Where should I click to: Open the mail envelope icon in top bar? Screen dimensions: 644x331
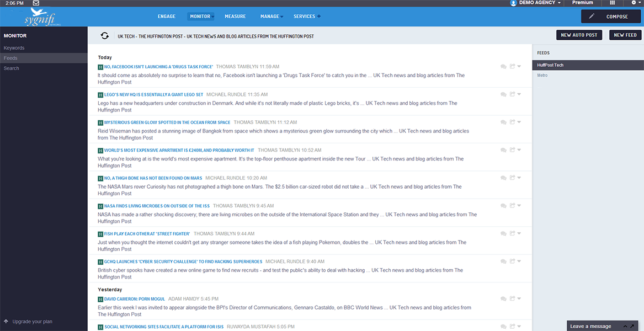[36, 3]
